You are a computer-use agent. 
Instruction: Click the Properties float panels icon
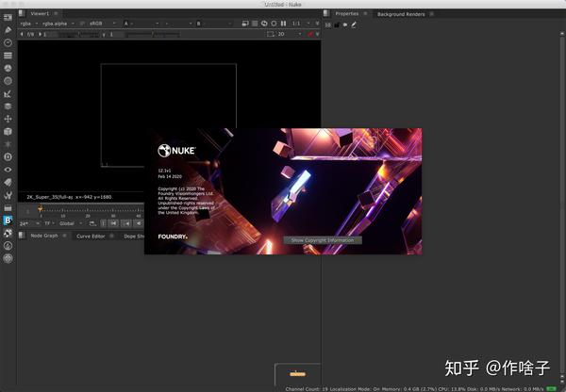click(345, 24)
